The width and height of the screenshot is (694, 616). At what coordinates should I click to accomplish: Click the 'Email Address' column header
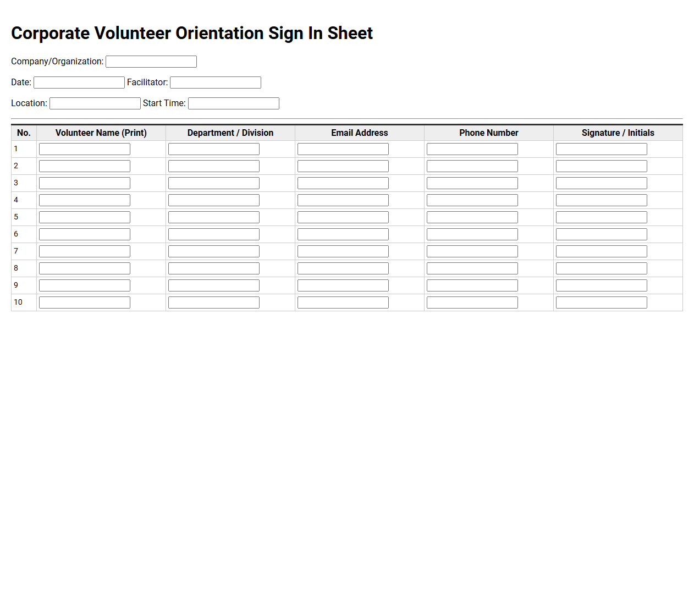click(360, 133)
